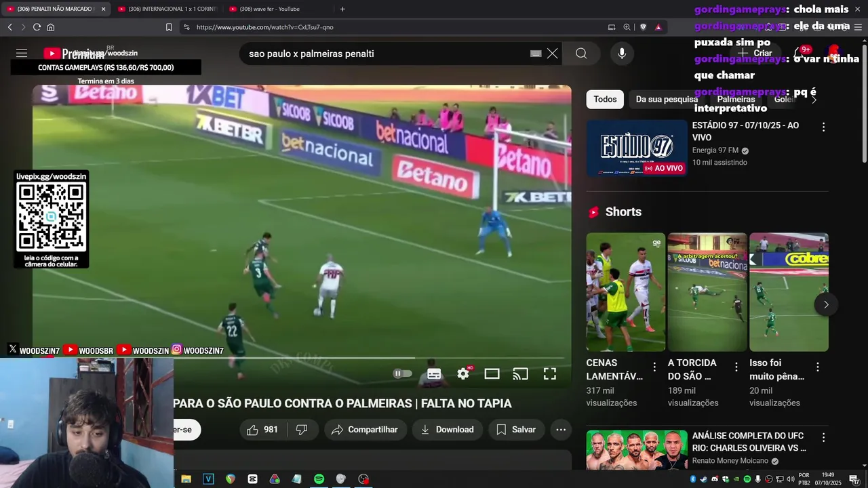
Task: Open the Windows notification center icon
Action: (854, 479)
